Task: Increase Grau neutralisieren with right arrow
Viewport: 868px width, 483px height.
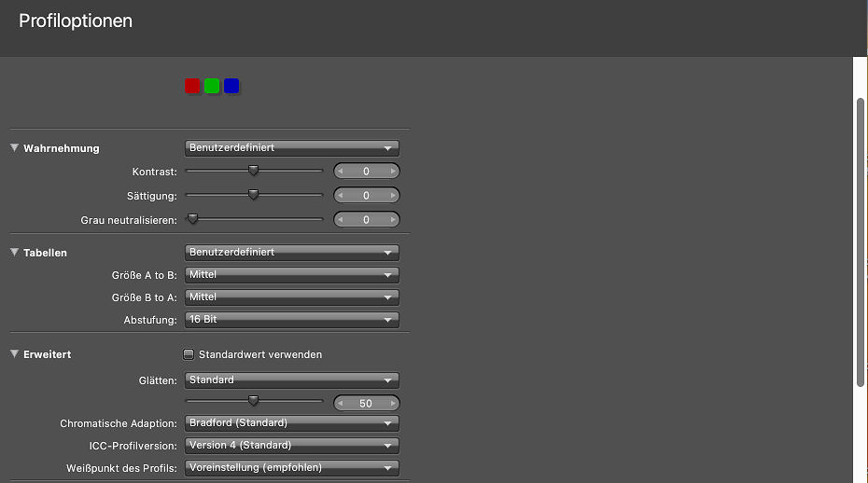Action: [393, 220]
